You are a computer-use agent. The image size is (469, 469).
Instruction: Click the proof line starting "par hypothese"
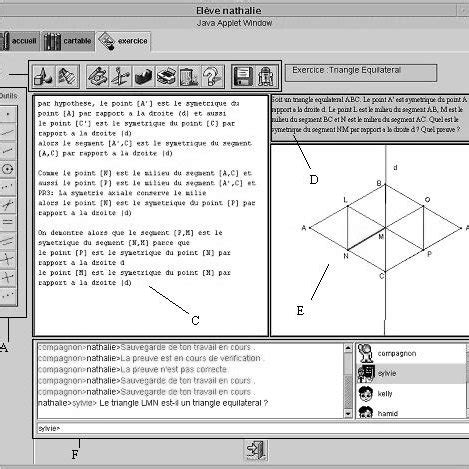coord(138,104)
